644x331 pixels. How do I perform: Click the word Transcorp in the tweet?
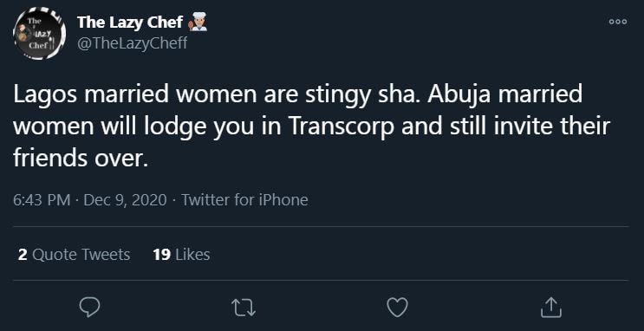coord(342,127)
